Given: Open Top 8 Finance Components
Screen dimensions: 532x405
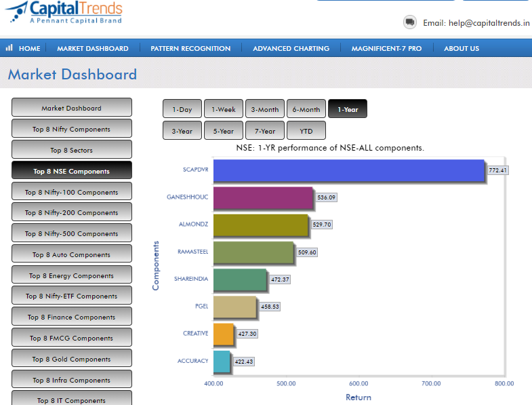Looking at the screenshot, I should pyautogui.click(x=72, y=317).
